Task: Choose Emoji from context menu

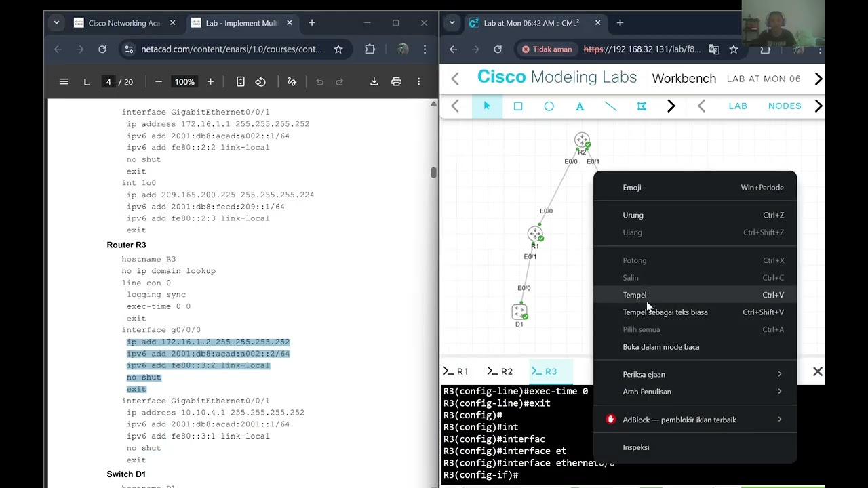Action: 695,188
